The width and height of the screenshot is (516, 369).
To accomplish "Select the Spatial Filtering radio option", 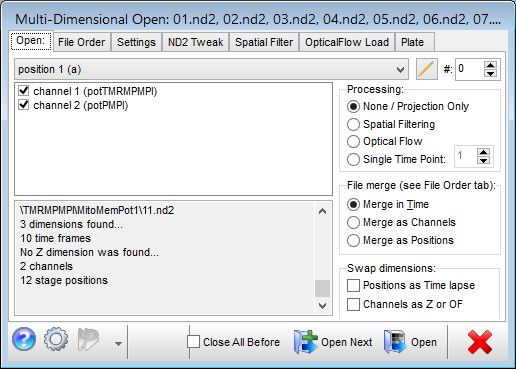I will tap(353, 124).
